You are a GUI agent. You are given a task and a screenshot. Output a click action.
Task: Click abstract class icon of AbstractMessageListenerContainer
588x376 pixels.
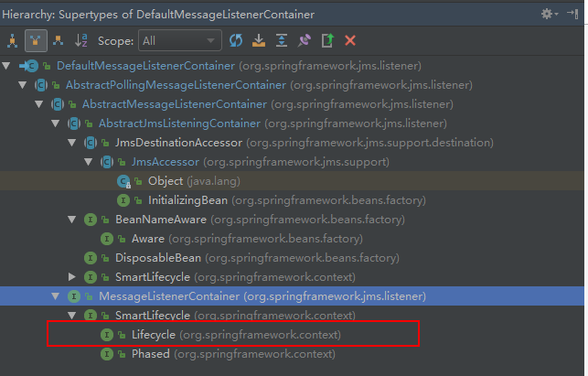click(x=58, y=104)
